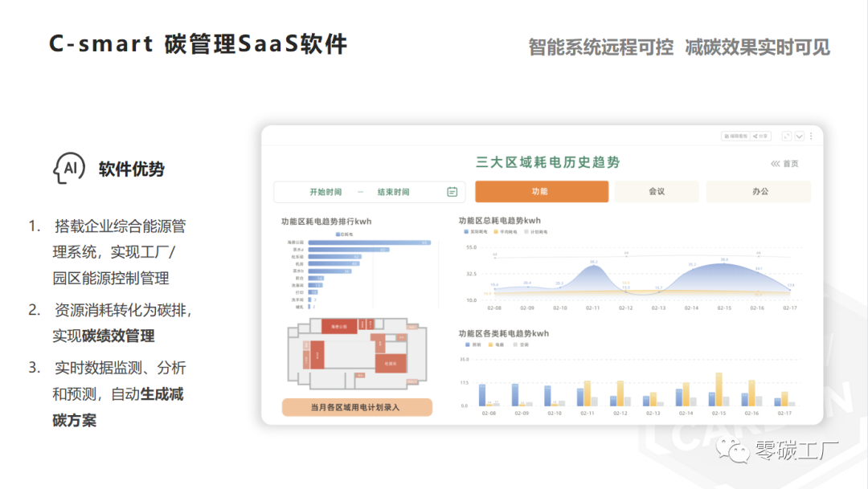
Task: Click the 38.6 peak point at 02-15
Action: pyautogui.click(x=724, y=263)
